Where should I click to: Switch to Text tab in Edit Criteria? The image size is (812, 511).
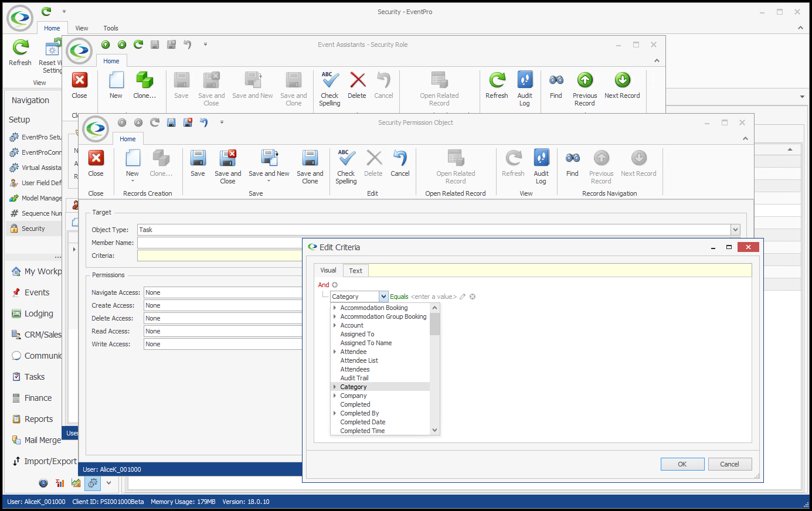[355, 271]
